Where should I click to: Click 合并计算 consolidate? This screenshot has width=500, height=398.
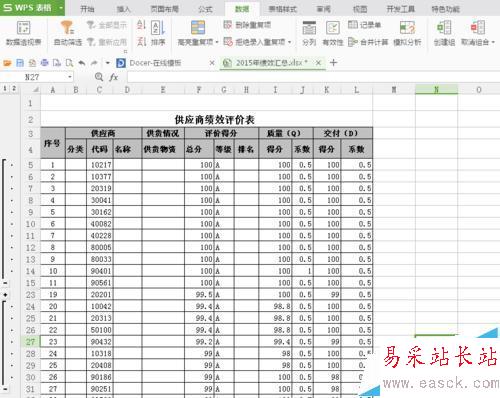(x=368, y=42)
